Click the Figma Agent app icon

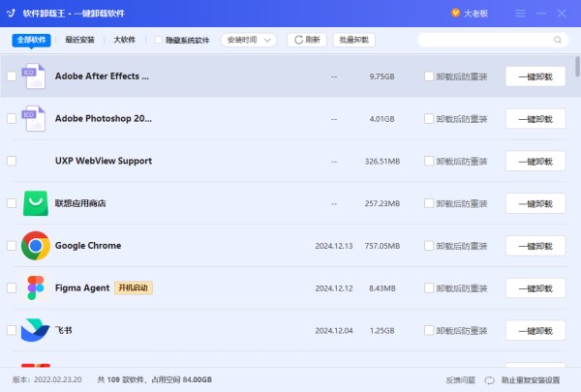(x=36, y=287)
